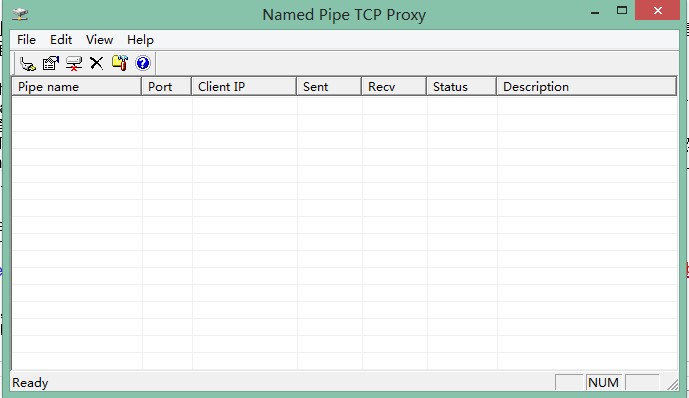Click the Sent column header

[329, 87]
